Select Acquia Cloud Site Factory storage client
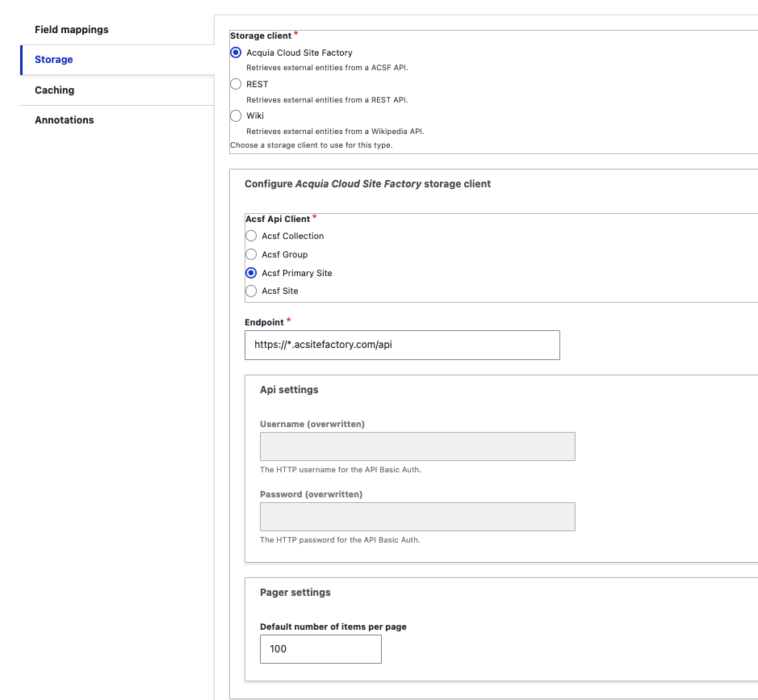Screen dimensions: 758x700 coord(236,52)
